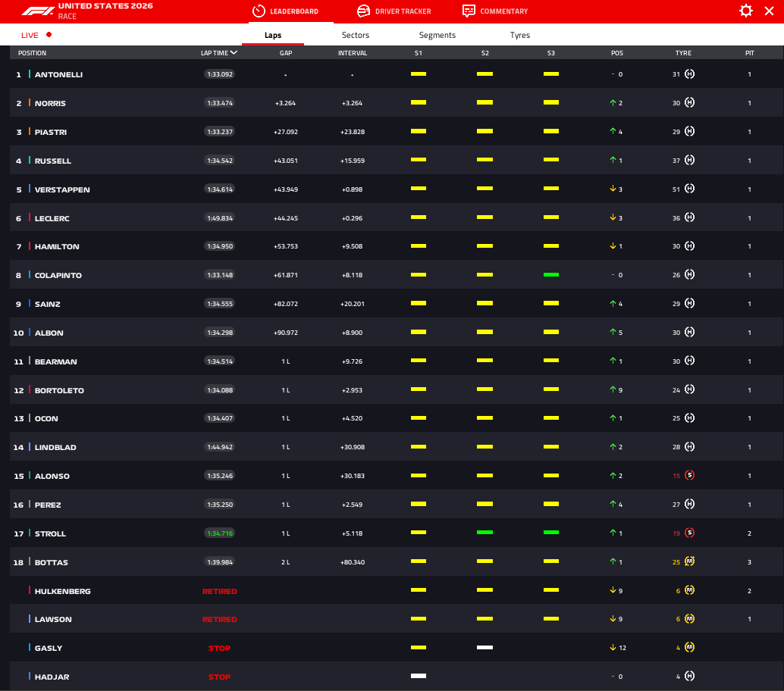Switch to Driver Tracker view
Viewport: 784px width, 691px height.
[394, 11]
